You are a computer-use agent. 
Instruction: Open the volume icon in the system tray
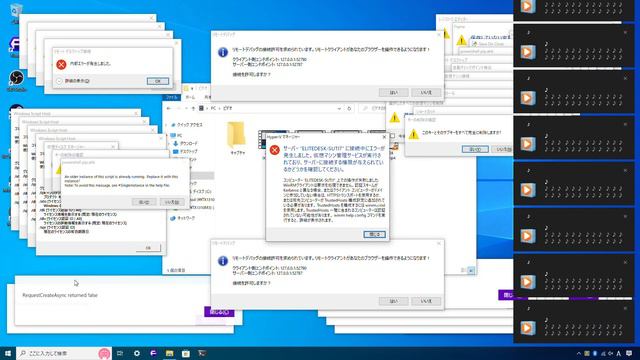(x=610, y=353)
